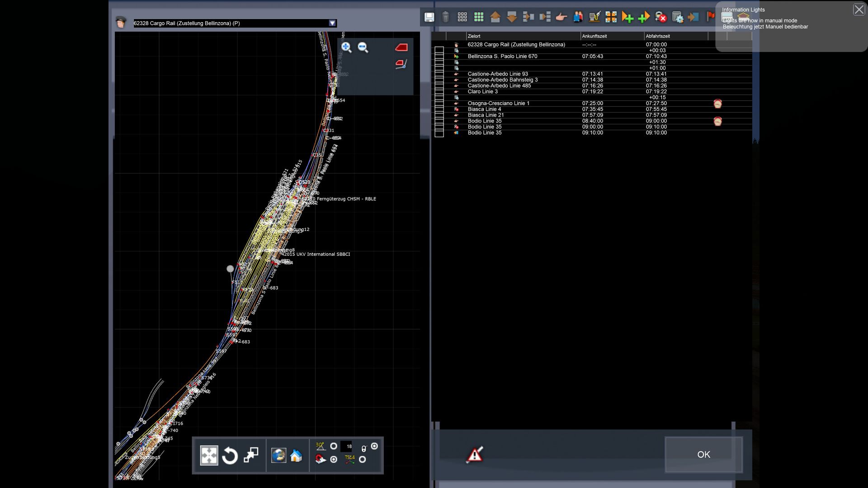Click the Zielort column header
Screen dimensions: 868x488
pos(474,36)
